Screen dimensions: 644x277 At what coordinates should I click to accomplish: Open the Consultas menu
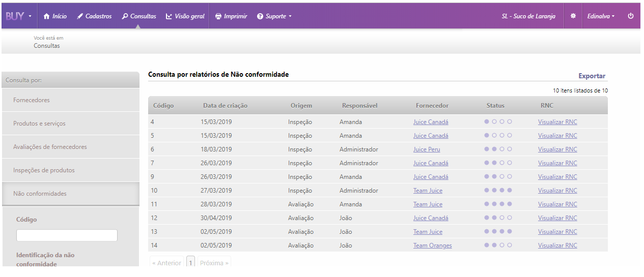(139, 16)
